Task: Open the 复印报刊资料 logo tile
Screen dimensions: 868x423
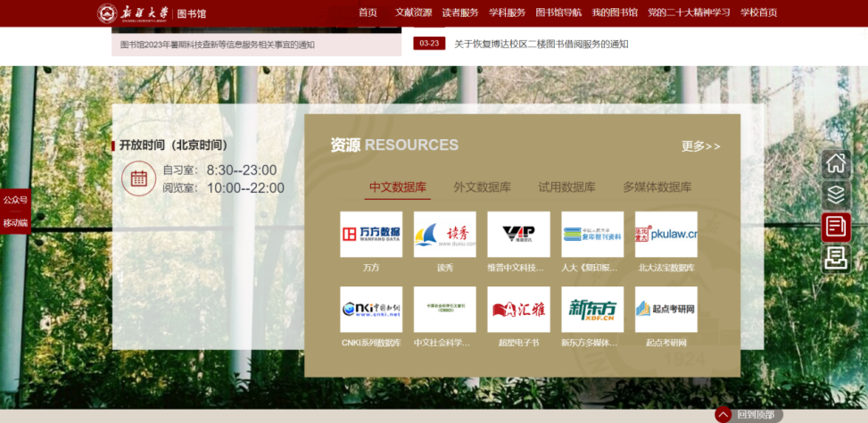Action: (592, 234)
